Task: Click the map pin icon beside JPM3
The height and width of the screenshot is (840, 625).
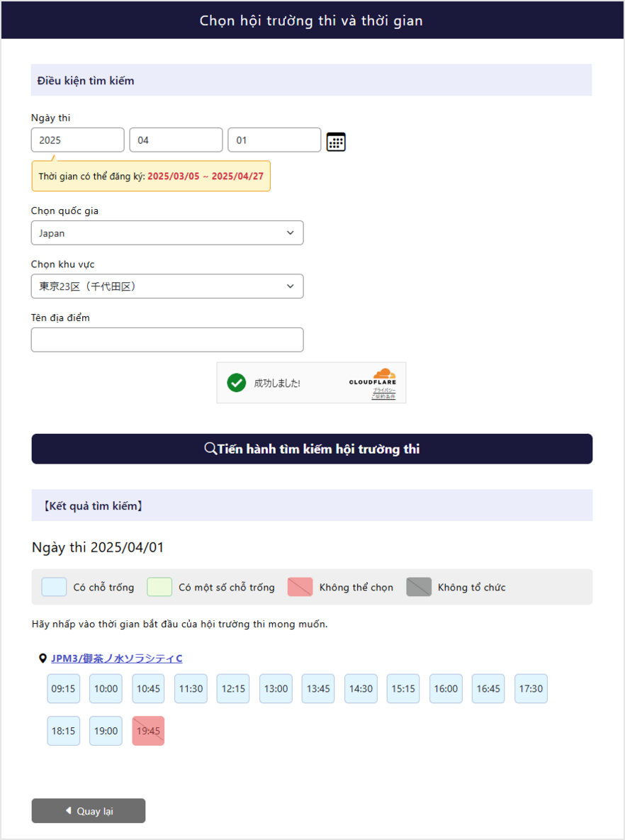Action: click(43, 659)
